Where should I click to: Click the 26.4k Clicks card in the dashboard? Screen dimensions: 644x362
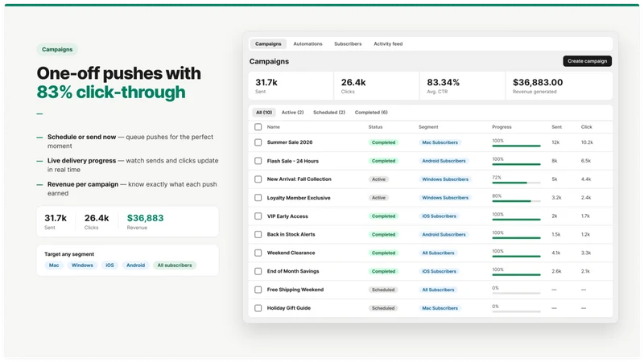pyautogui.click(x=377, y=86)
